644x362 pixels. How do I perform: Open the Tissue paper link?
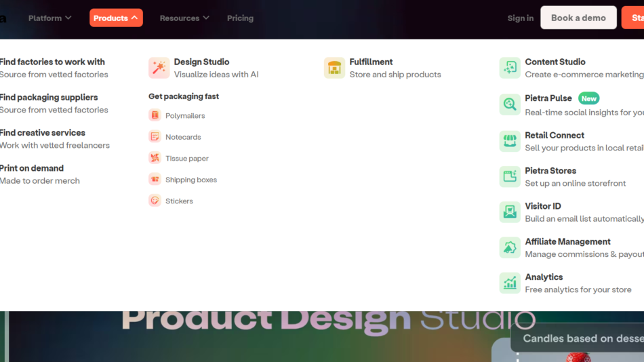[x=186, y=159]
